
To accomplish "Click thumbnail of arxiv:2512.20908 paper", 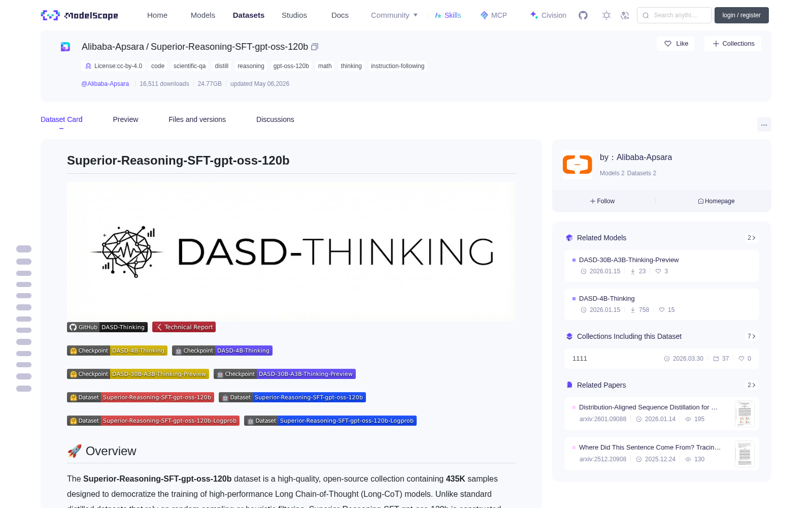I will (745, 454).
